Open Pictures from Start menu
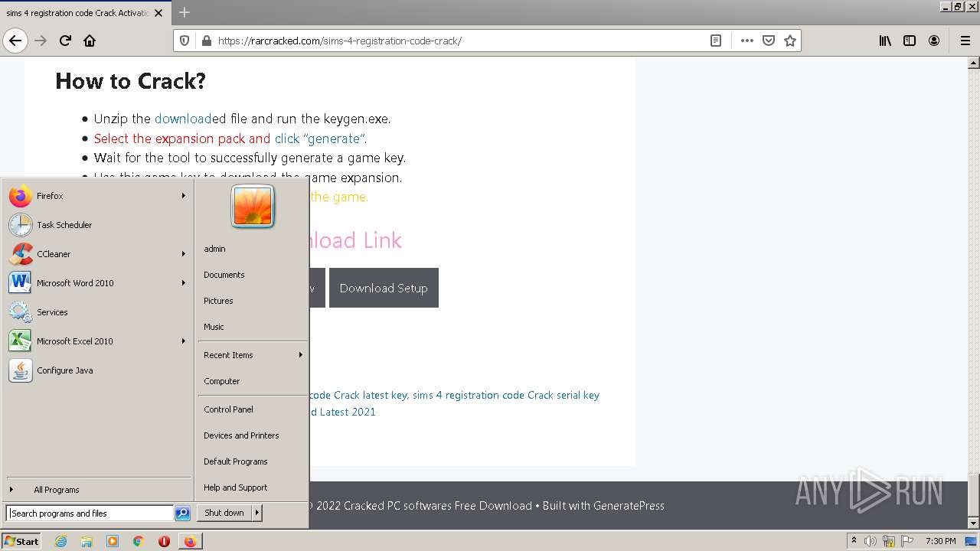The width and height of the screenshot is (980, 551). click(253, 301)
